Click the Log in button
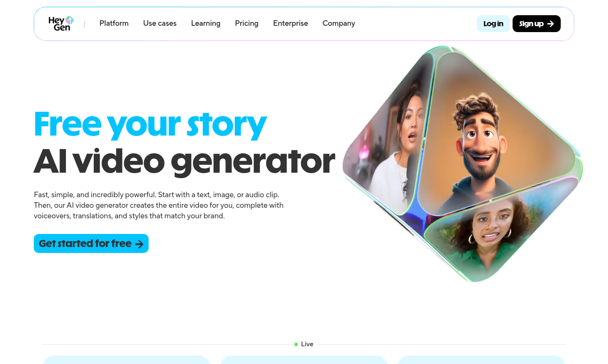608x364 pixels. (x=493, y=24)
